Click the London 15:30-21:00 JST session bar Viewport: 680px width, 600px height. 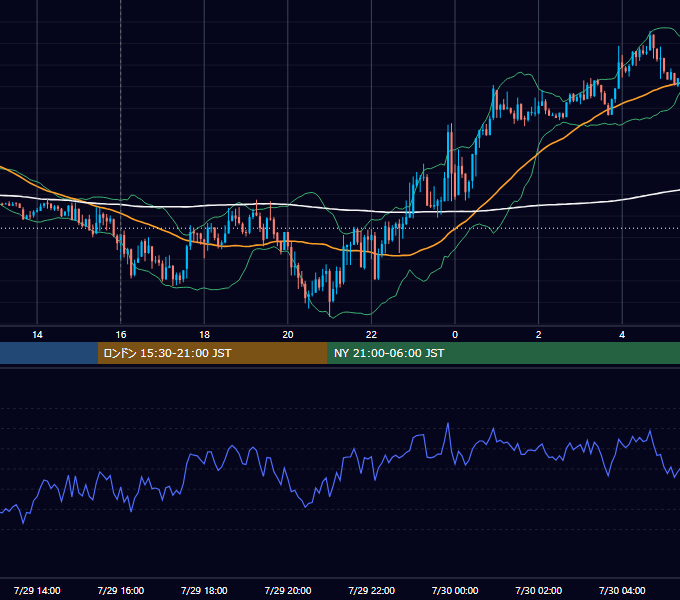pyautogui.click(x=212, y=353)
